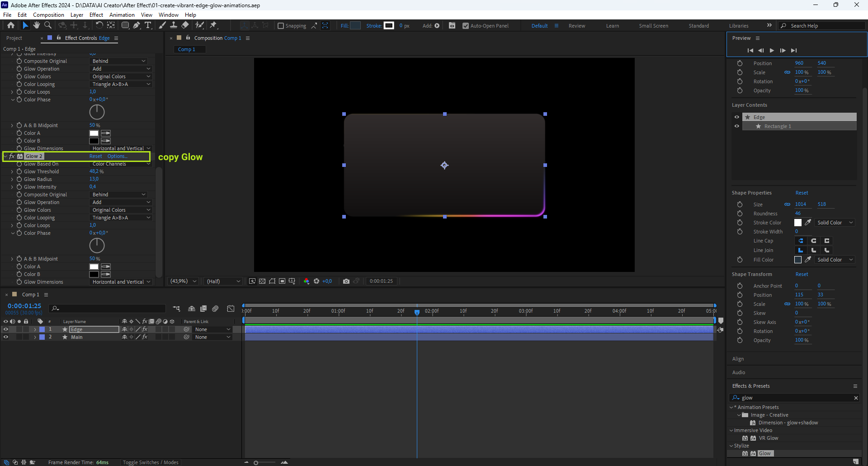Switch to the Review workspace
This screenshot has height=466, width=868.
[576, 26]
